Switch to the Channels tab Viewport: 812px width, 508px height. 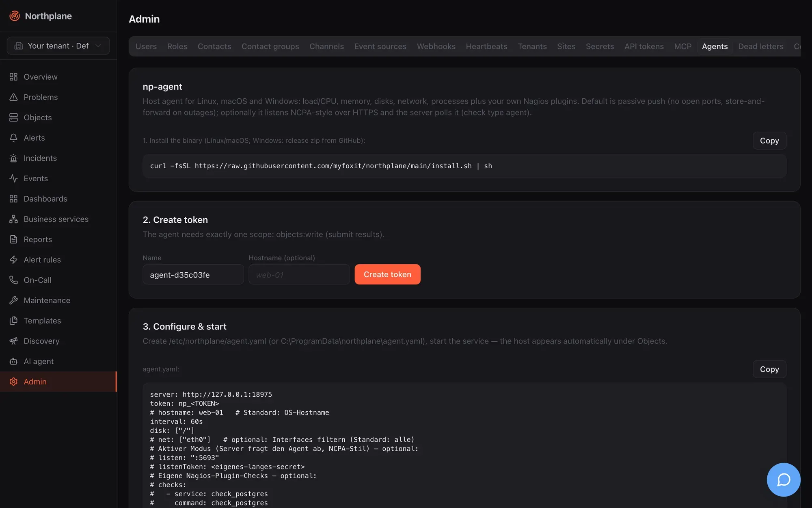327,46
